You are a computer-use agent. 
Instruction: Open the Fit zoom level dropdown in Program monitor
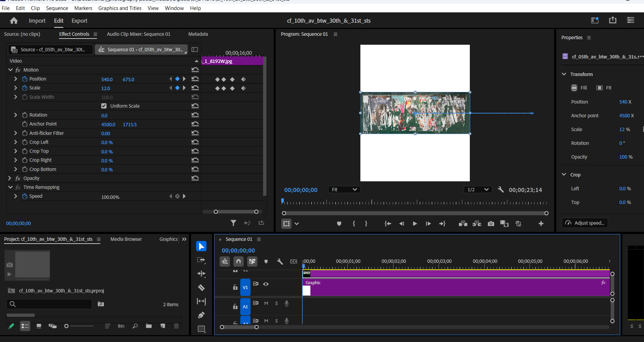(x=344, y=189)
